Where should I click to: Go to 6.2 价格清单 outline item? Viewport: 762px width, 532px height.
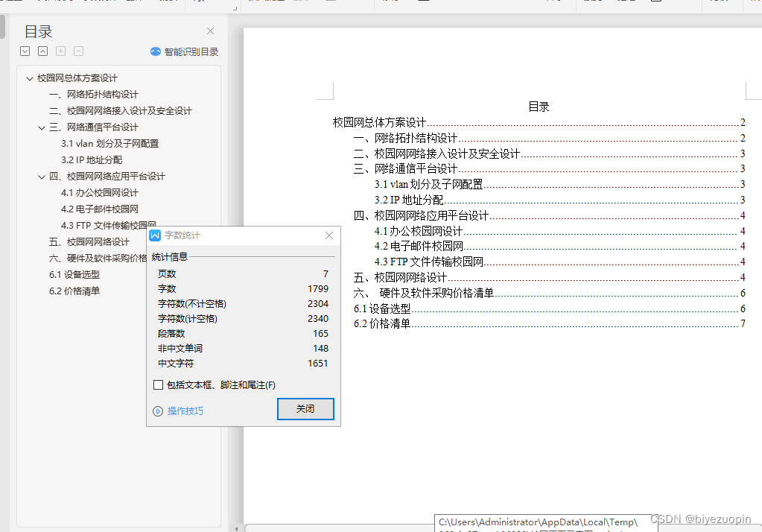coord(74,291)
